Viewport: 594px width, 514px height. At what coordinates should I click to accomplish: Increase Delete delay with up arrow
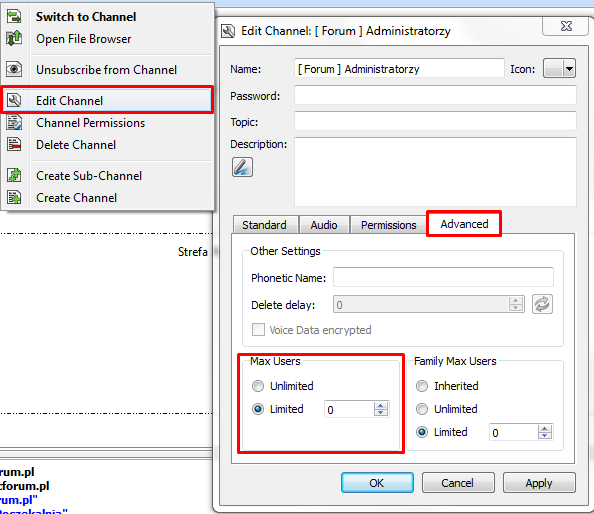pos(516,301)
